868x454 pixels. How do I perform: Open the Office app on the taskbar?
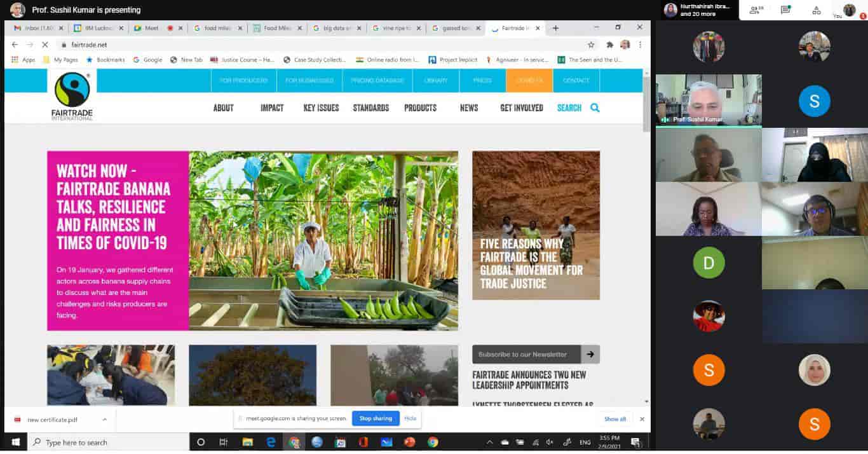[x=363, y=442]
